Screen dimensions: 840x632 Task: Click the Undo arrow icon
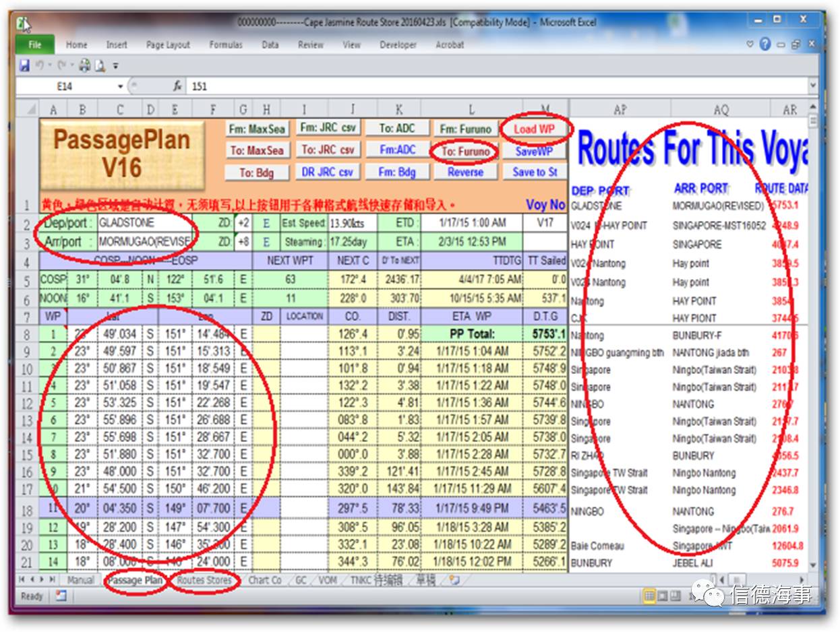click(x=40, y=65)
